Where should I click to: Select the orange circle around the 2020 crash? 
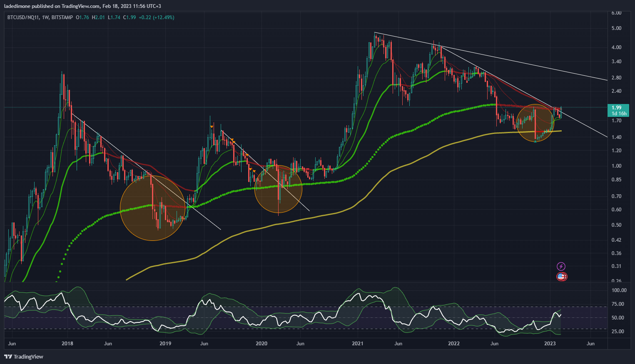(x=278, y=189)
